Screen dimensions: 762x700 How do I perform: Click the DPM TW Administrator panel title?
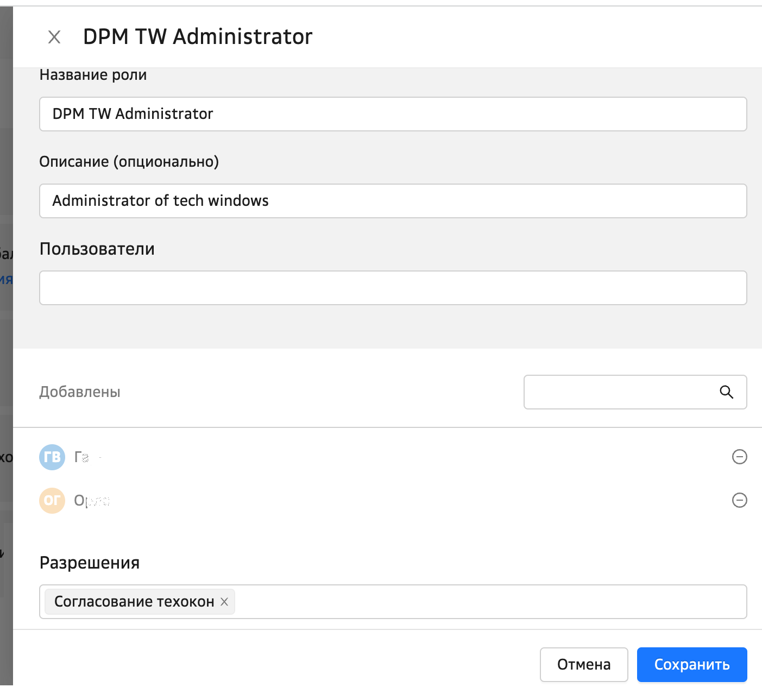198,37
